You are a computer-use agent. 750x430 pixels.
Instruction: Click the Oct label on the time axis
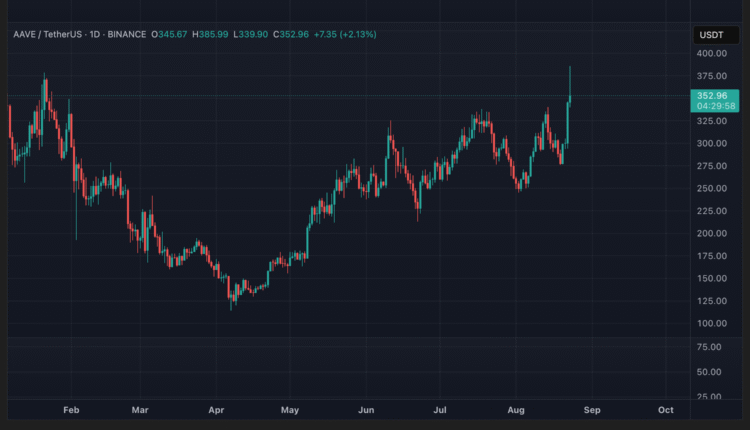665,410
